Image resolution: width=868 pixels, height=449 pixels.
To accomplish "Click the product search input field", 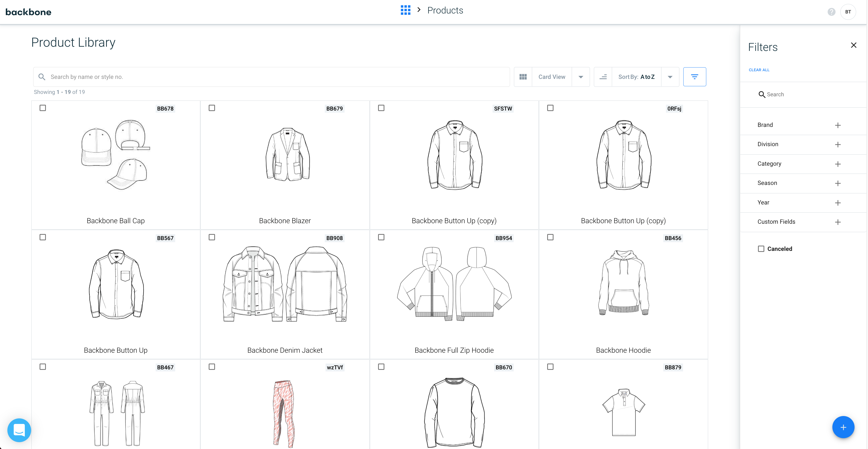I will click(x=271, y=77).
